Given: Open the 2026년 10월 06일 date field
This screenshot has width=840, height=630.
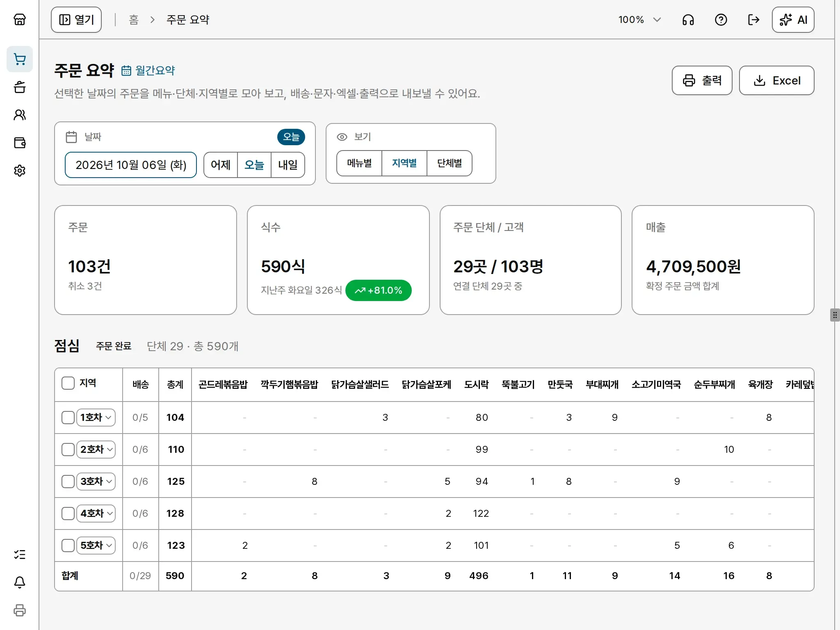Looking at the screenshot, I should point(131,165).
